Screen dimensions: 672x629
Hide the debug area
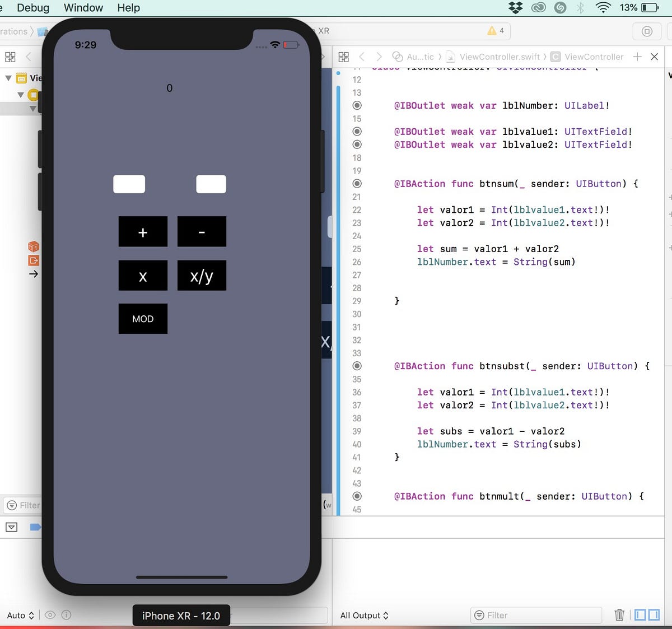point(12,527)
